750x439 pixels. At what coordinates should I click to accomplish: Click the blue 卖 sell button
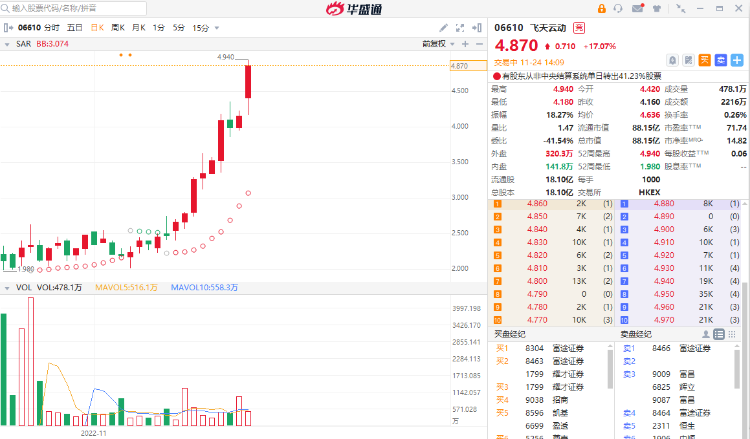721,60
